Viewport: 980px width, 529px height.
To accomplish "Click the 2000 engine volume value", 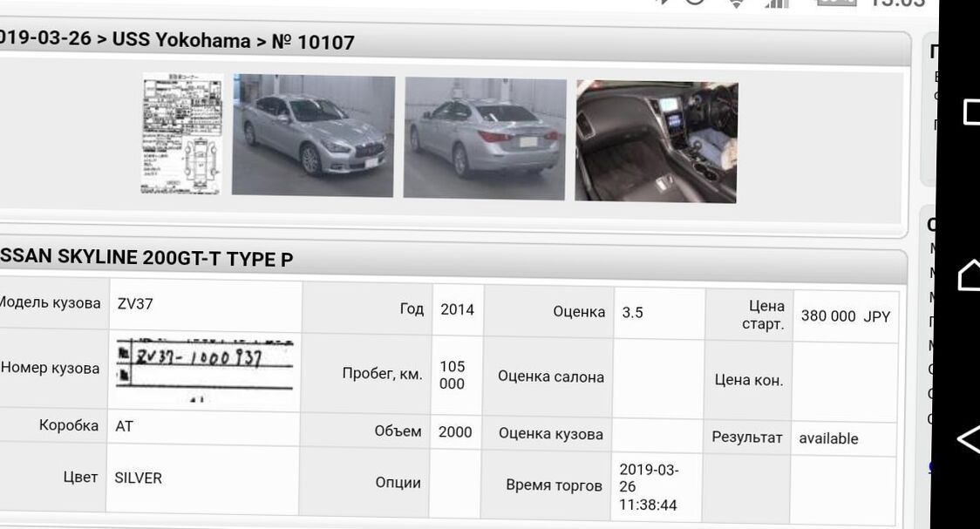I will click(454, 431).
